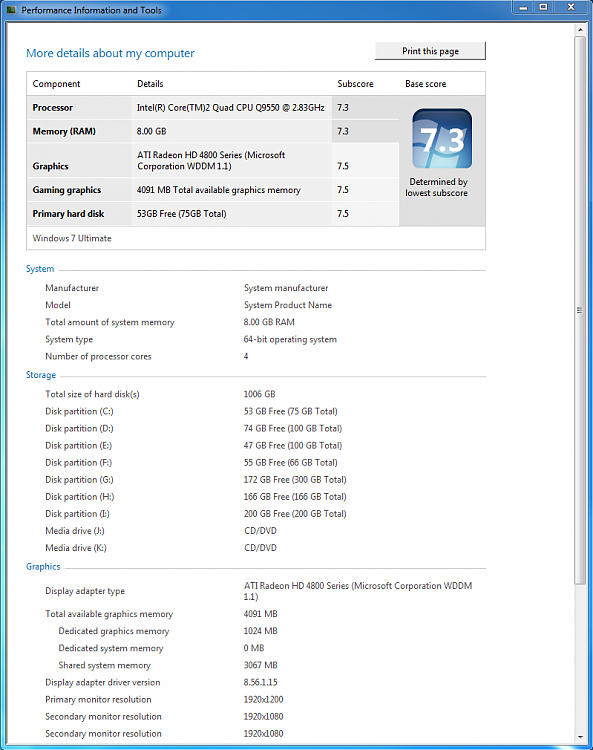The height and width of the screenshot is (750, 593).
Task: Click the scrollbar up arrow
Action: click(x=580, y=30)
